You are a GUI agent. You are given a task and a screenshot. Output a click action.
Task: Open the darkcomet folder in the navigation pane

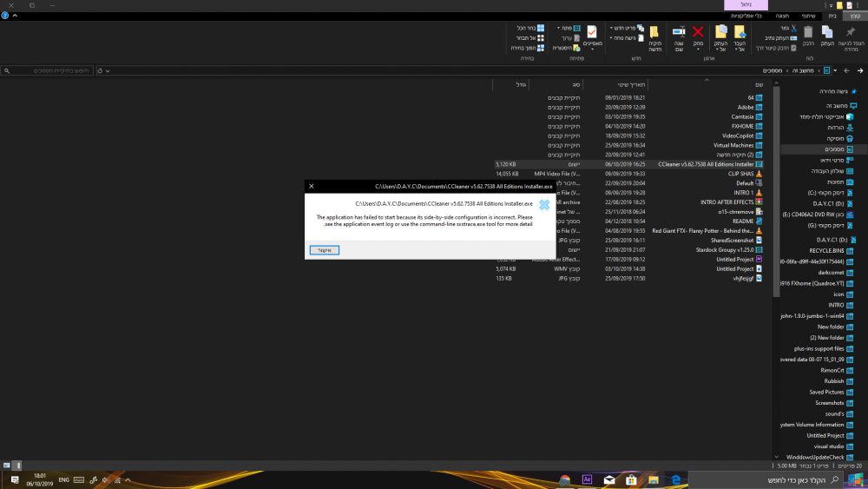click(835, 273)
